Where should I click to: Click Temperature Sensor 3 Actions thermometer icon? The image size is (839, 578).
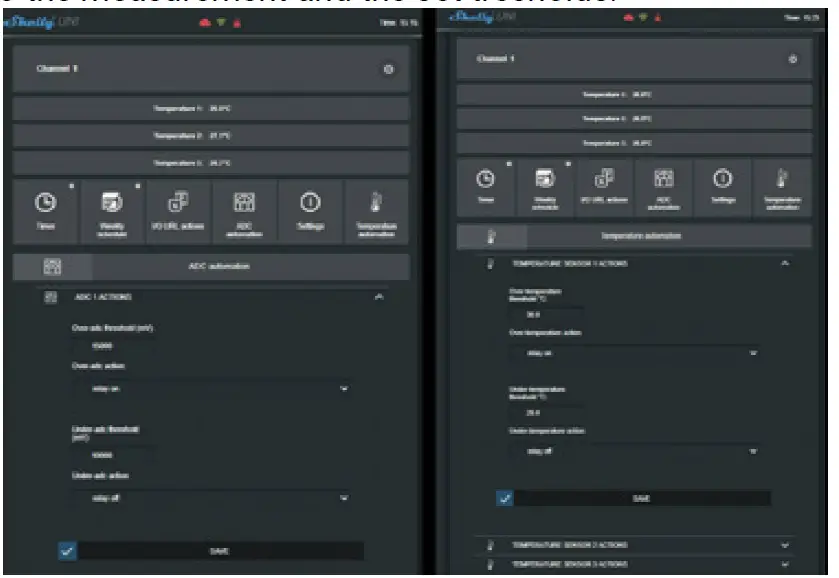(490, 564)
